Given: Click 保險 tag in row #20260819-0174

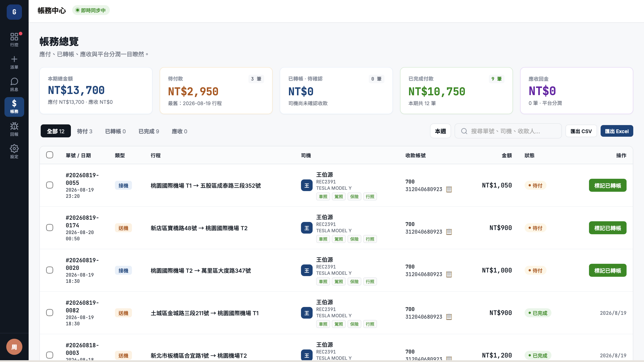Looking at the screenshot, I should click(354, 239).
